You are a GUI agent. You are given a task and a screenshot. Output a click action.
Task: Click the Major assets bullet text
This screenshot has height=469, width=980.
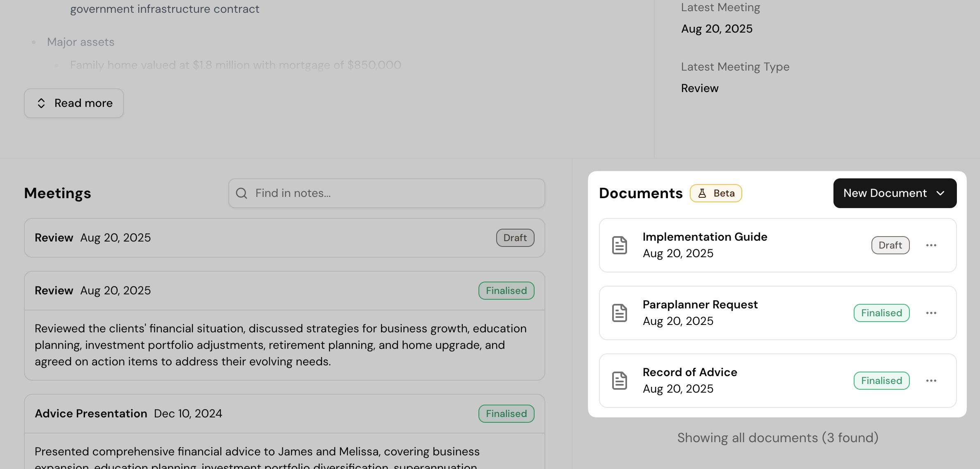[80, 42]
